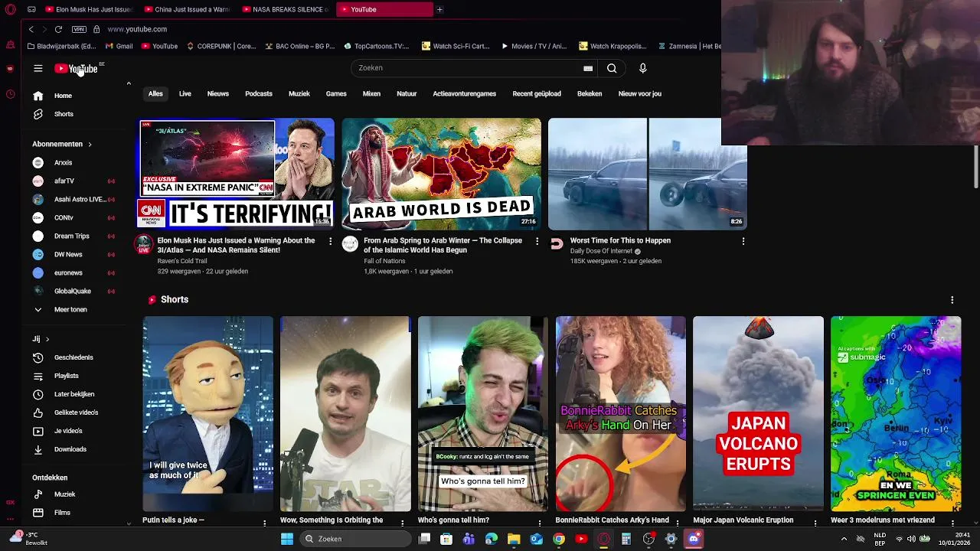Play the Arab World Is Dead thumbnail

[x=441, y=174]
